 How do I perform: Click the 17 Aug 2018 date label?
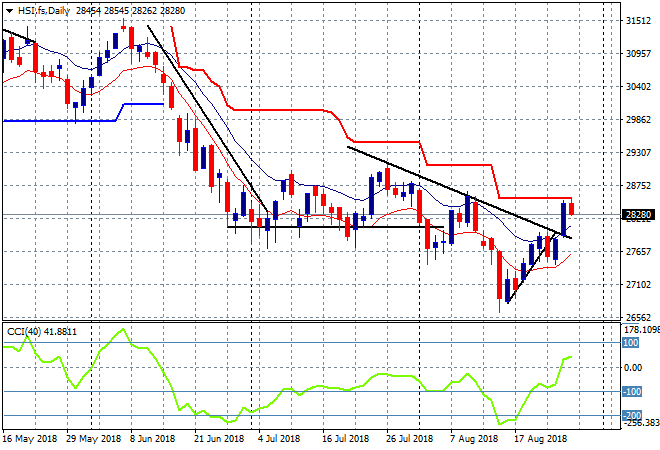[x=540, y=439]
